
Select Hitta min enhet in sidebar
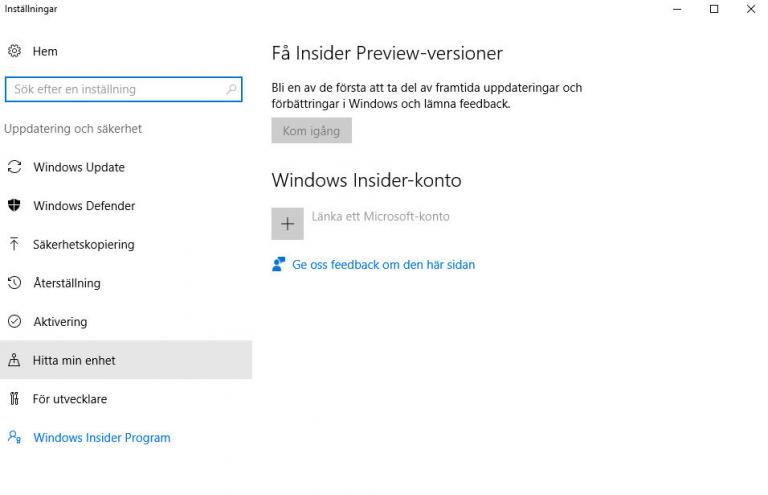[x=74, y=360]
